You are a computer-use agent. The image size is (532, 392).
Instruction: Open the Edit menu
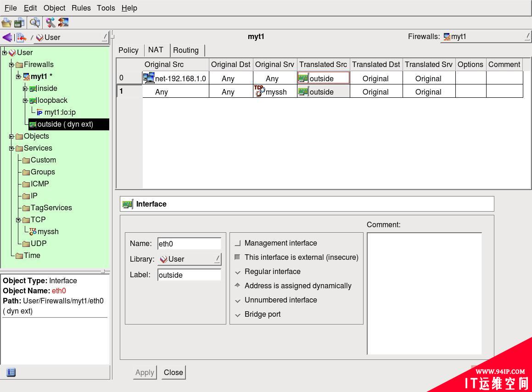(30, 8)
